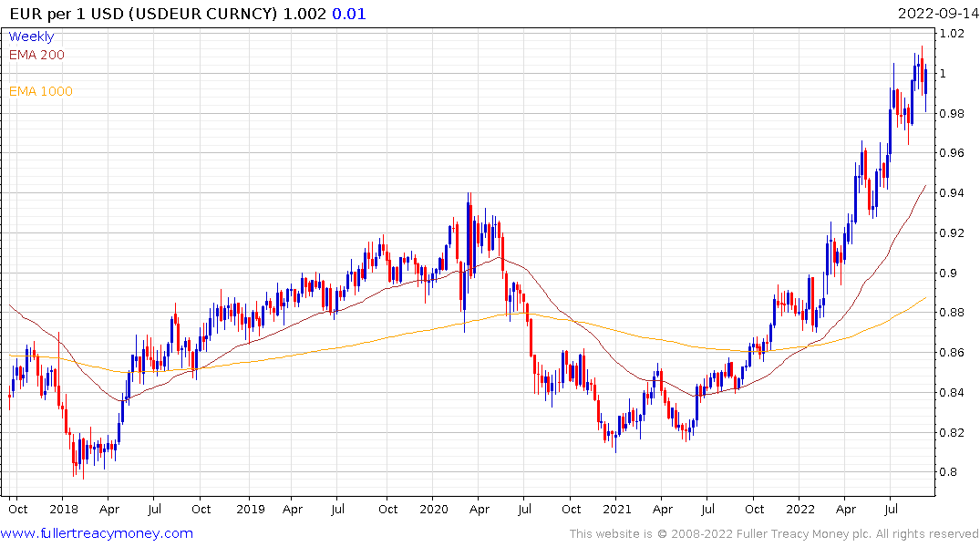The width and height of the screenshot is (980, 547).
Task: Click the 'EMA 200' legend label
Action: [x=36, y=55]
